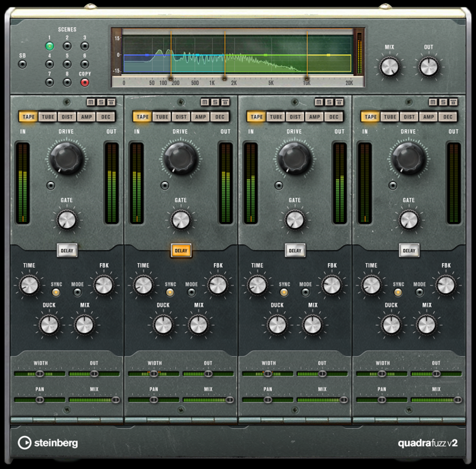Enable the third band's DELAY button
476x469 pixels.
(295, 250)
